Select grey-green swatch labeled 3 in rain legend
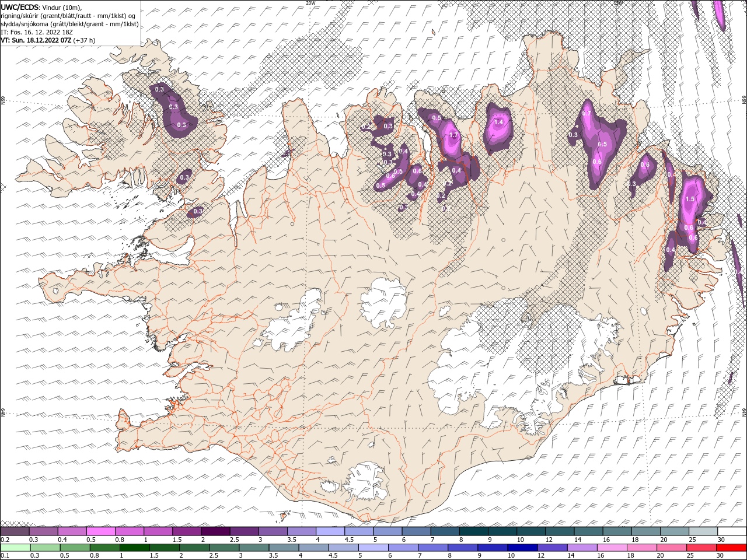The height and width of the screenshot is (560, 747). tap(254, 548)
